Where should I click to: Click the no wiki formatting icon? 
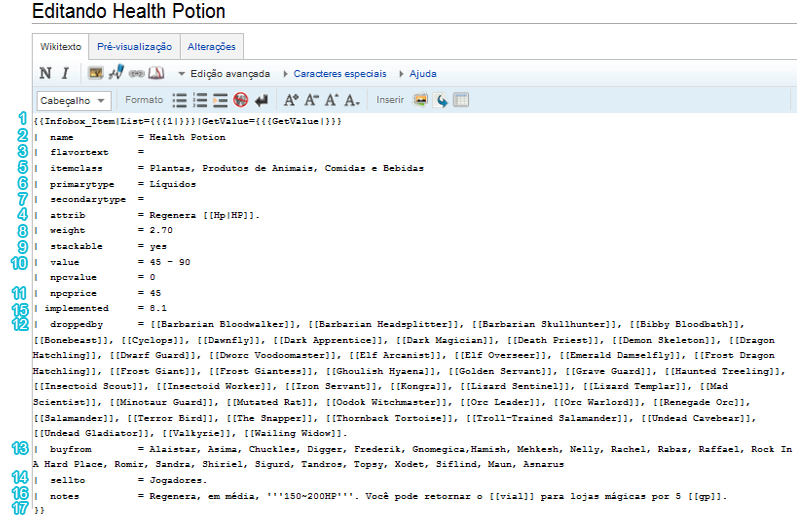(x=240, y=100)
